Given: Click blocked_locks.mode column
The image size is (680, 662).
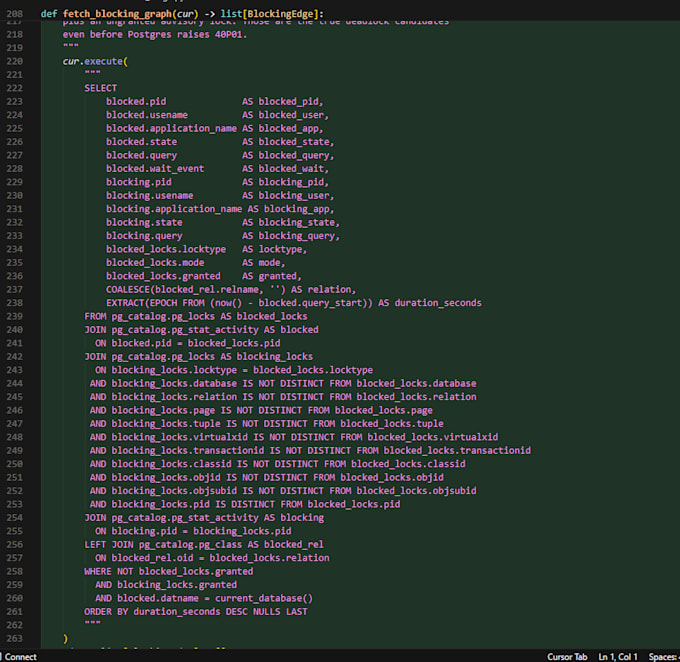Looking at the screenshot, I should tap(155, 263).
